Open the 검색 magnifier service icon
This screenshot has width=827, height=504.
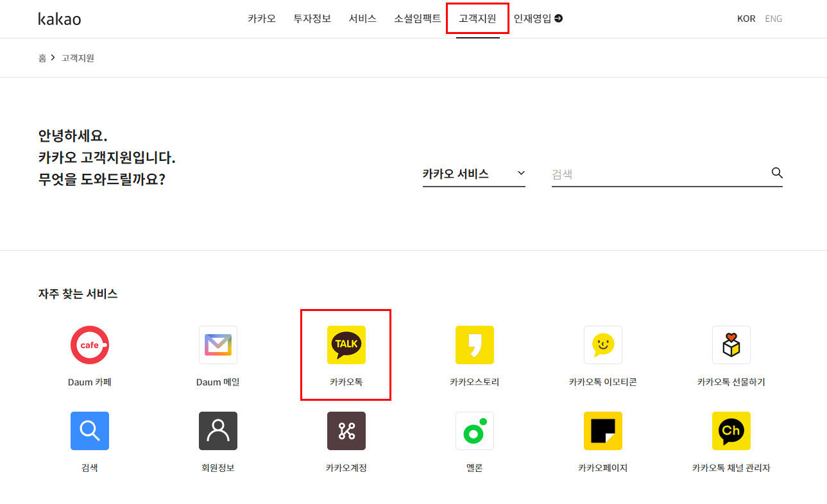click(90, 431)
